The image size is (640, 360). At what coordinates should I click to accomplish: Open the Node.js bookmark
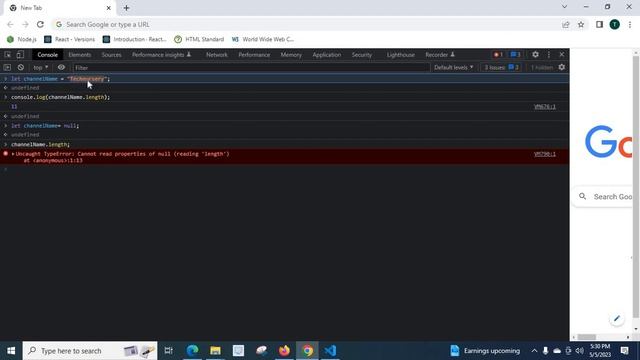coord(22,39)
